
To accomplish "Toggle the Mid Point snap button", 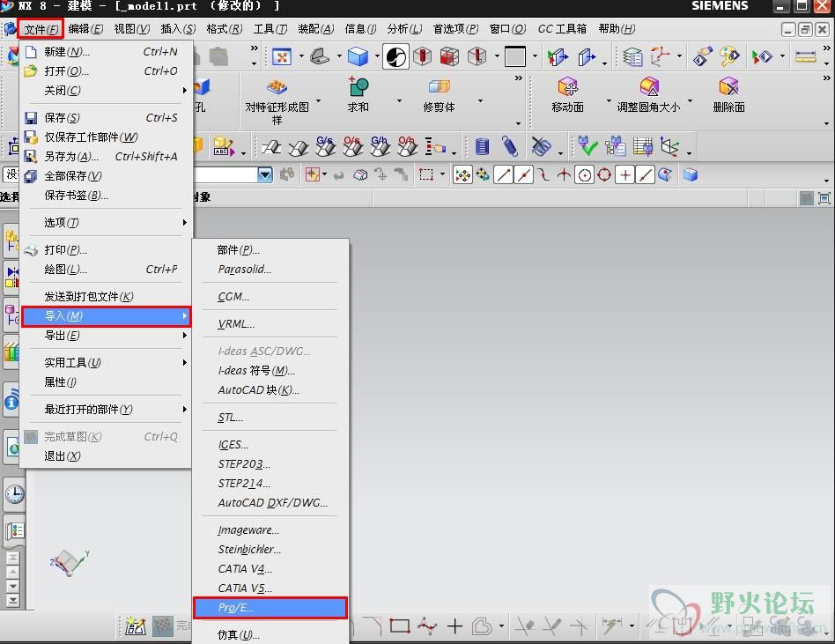I will pyautogui.click(x=523, y=174).
